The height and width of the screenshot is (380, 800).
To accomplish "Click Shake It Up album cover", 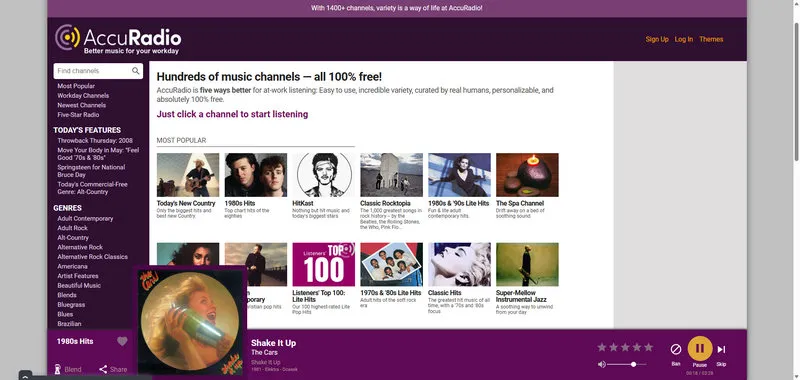I will click(x=190, y=322).
